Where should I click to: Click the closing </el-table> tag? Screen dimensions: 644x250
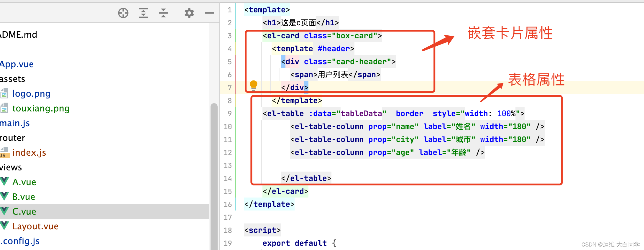click(x=306, y=178)
